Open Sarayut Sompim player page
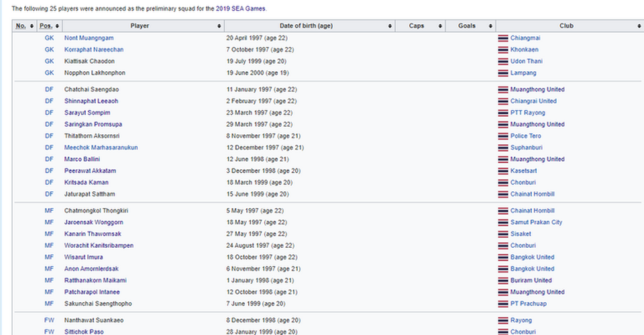 pos(87,113)
